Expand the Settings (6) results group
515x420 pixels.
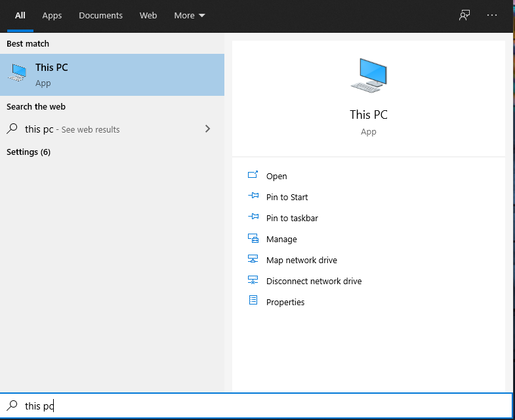29,152
